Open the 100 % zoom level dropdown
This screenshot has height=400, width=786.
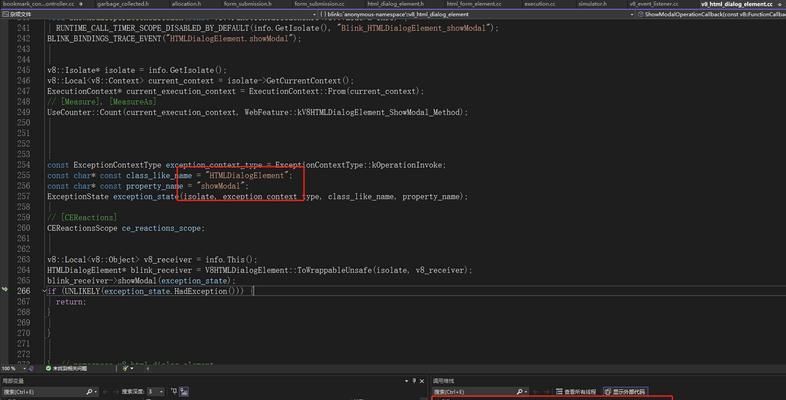(14, 368)
